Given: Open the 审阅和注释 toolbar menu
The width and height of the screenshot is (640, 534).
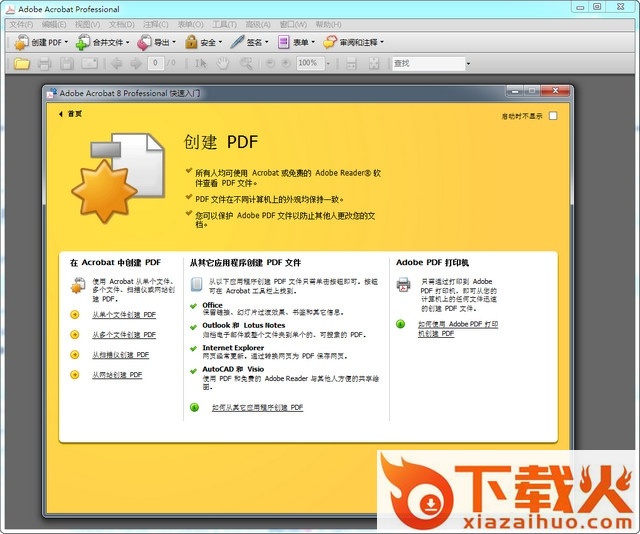Looking at the screenshot, I should (353, 42).
